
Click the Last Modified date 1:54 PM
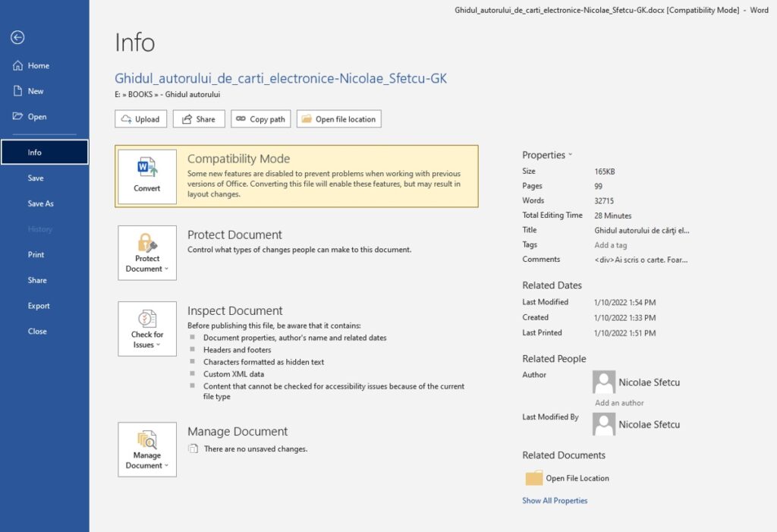tap(625, 303)
